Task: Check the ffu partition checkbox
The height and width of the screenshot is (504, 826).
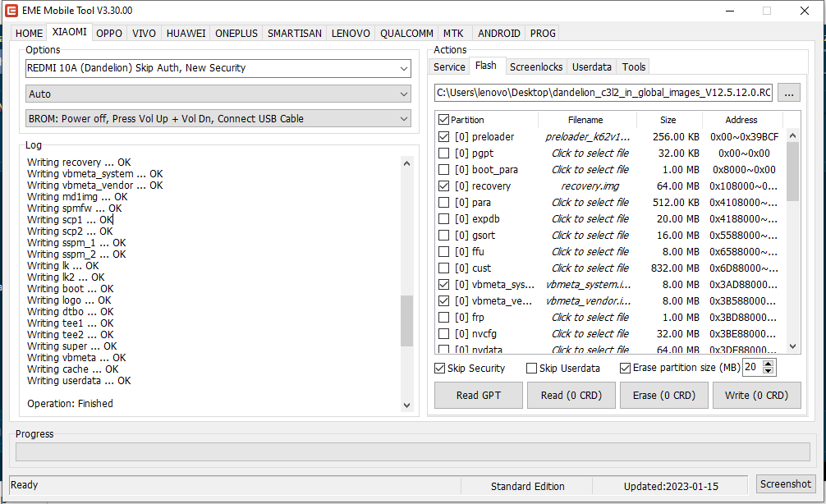Action: pyautogui.click(x=443, y=251)
